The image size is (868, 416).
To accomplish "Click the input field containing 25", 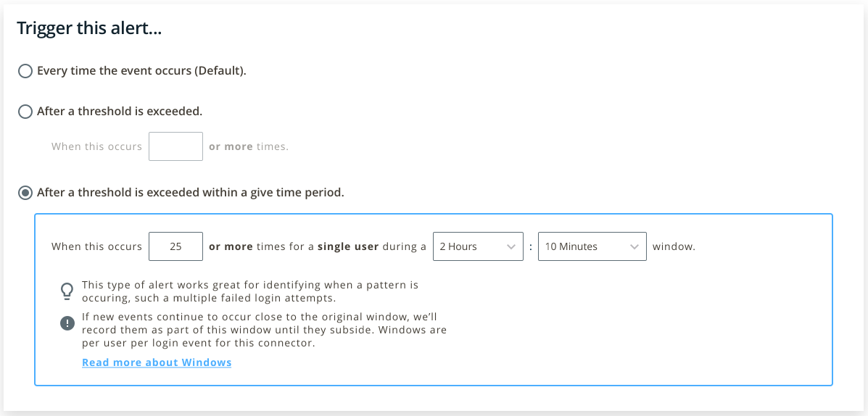I will coord(175,246).
